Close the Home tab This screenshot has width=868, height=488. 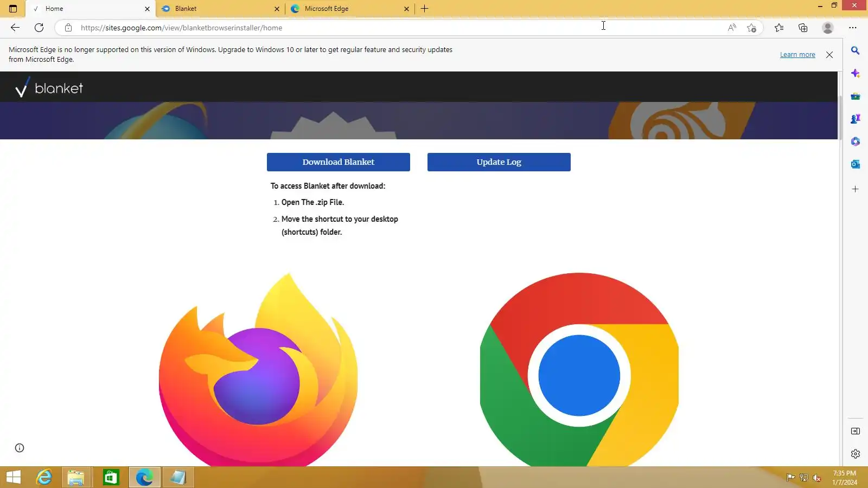[147, 9]
